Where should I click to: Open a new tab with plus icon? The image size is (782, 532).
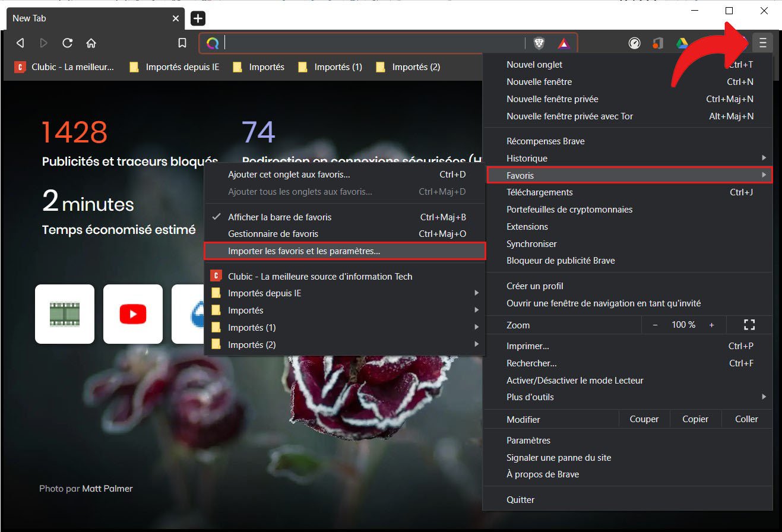[x=198, y=18]
